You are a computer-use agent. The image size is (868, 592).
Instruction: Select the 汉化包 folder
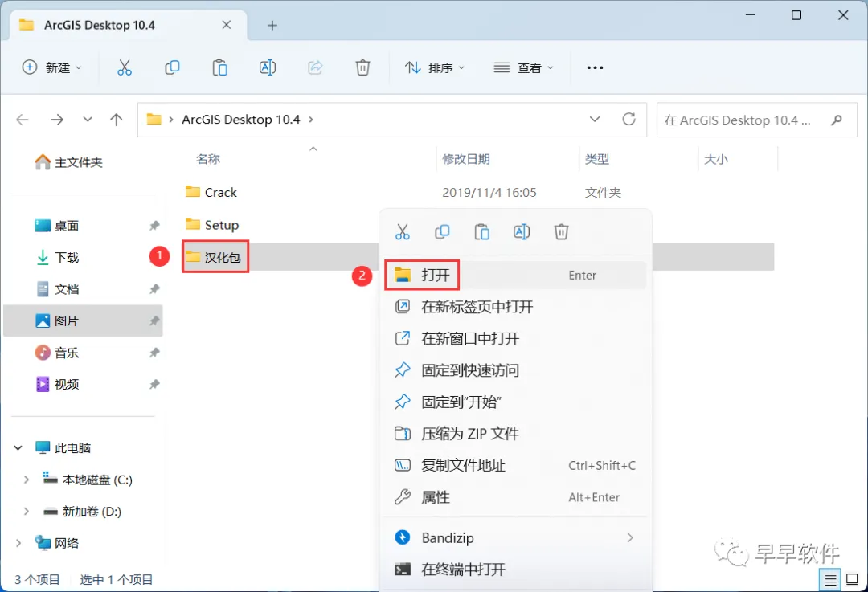(x=213, y=257)
